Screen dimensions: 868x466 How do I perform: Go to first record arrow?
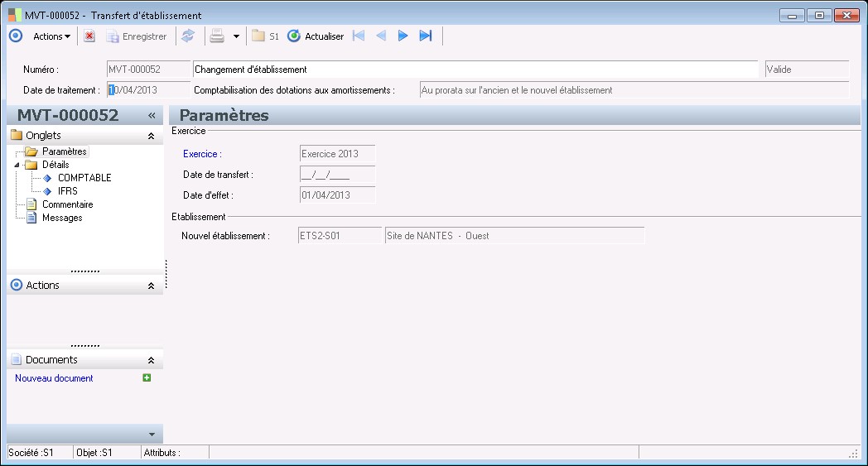coord(359,36)
